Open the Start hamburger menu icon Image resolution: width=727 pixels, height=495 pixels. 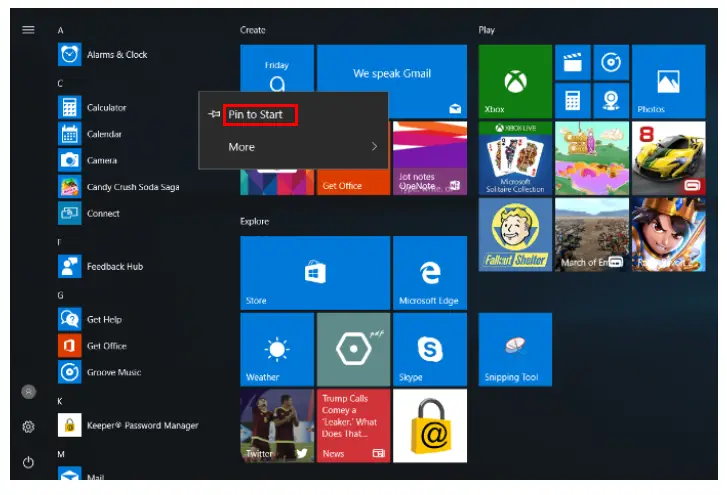point(28,30)
